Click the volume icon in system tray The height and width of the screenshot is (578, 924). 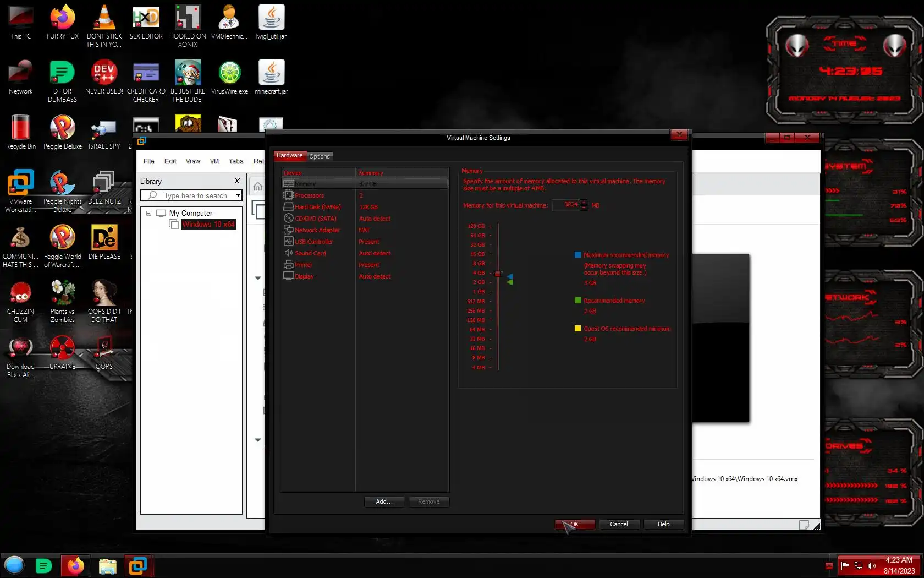872,565
